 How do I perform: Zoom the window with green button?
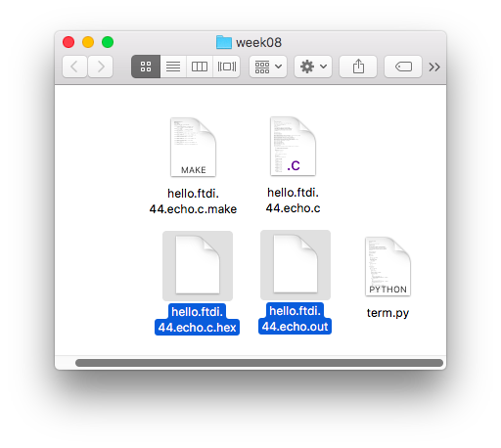(108, 42)
